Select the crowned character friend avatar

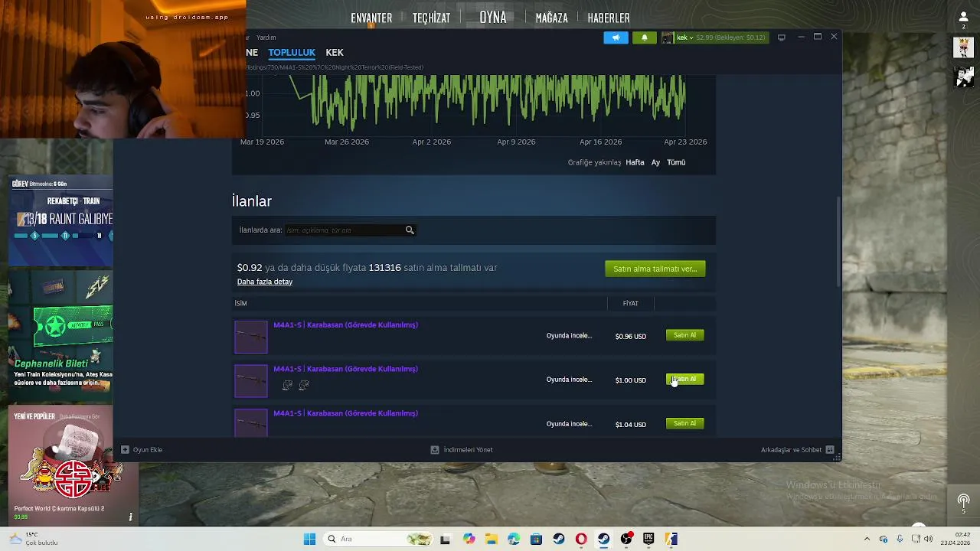(964, 47)
